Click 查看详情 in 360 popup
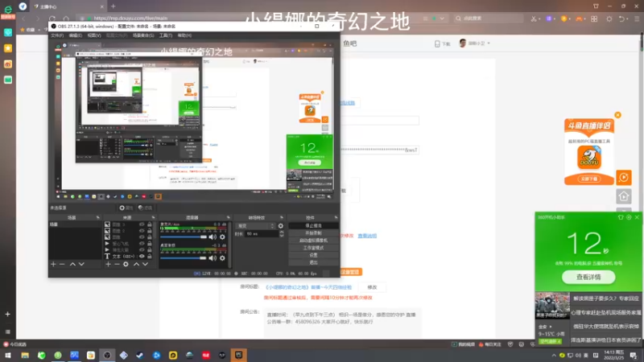This screenshot has width=644, height=362. point(588,277)
